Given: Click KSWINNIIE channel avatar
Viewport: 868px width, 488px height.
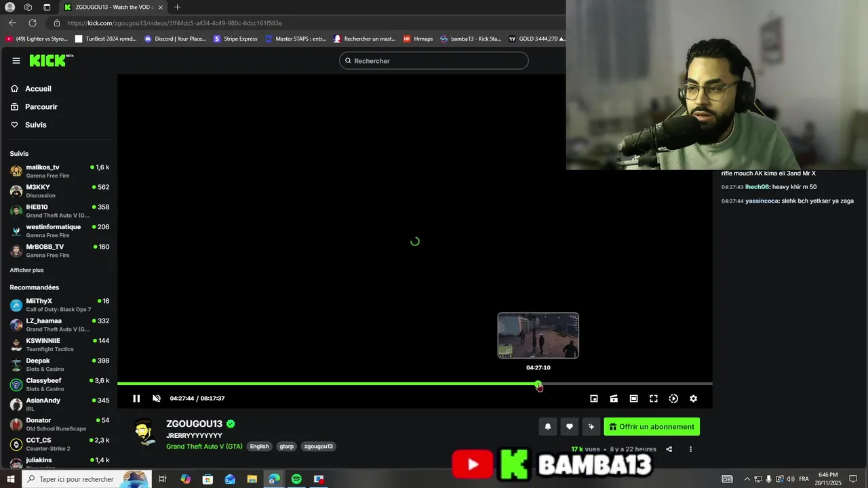Looking at the screenshot, I should pos(16,344).
